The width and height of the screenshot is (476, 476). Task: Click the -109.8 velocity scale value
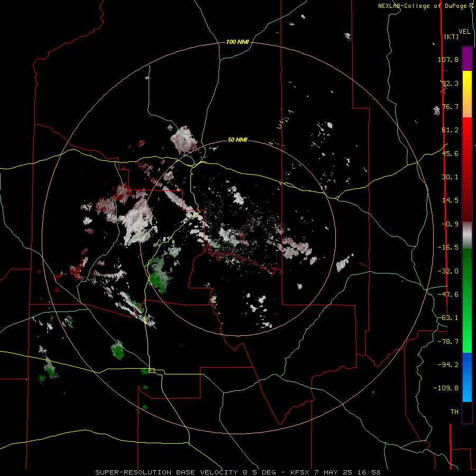point(446,388)
